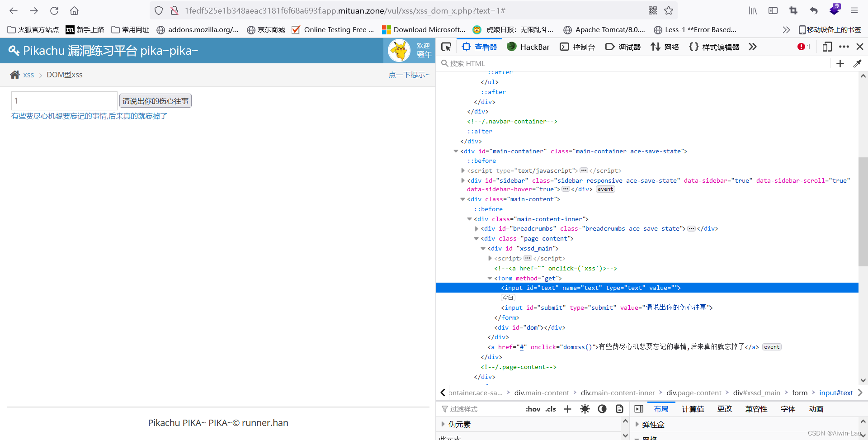Click the 有些费尽心机想要忘记的事情 link

[89, 116]
